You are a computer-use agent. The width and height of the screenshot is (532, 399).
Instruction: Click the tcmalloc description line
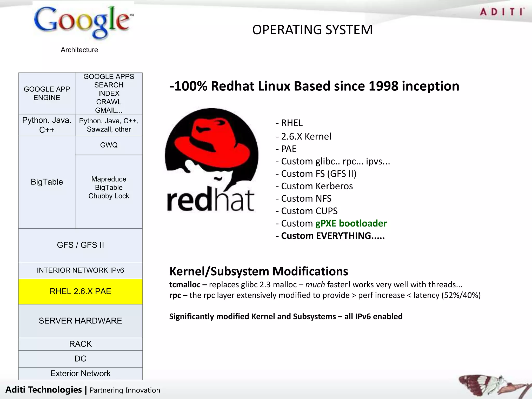pyautogui.click(x=316, y=285)
